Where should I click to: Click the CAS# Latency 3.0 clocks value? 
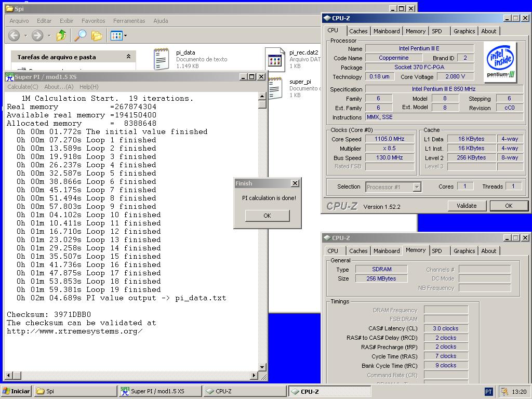(x=445, y=328)
